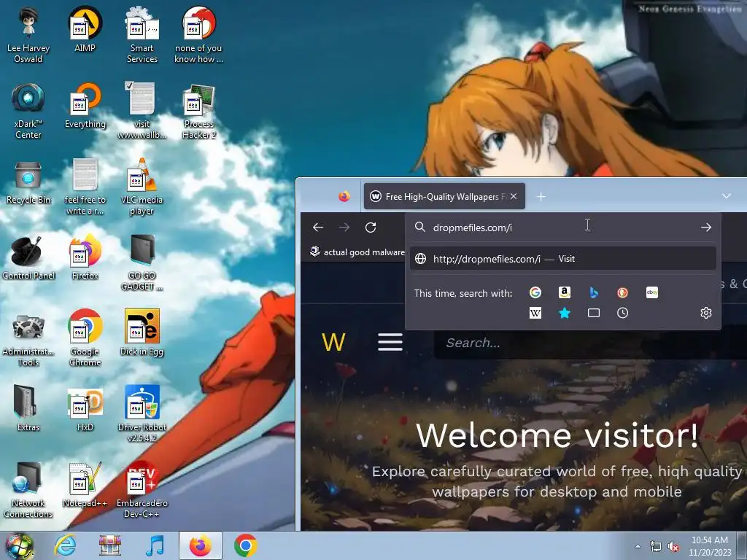747x560 pixels.
Task: Search with Google in the URL bar
Action: coord(535,292)
